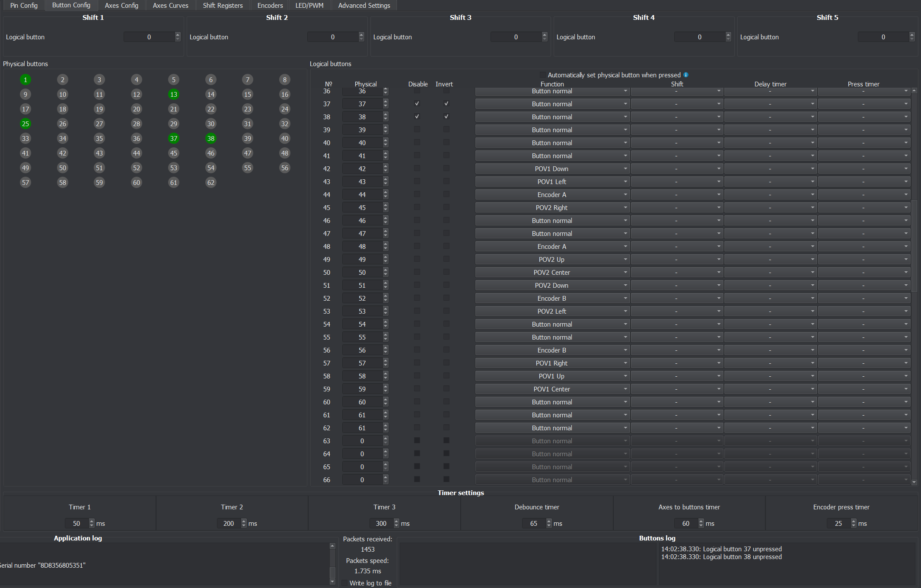The width and height of the screenshot is (921, 588).
Task: Increment Timer 1 value using its up arrow
Action: point(91,521)
